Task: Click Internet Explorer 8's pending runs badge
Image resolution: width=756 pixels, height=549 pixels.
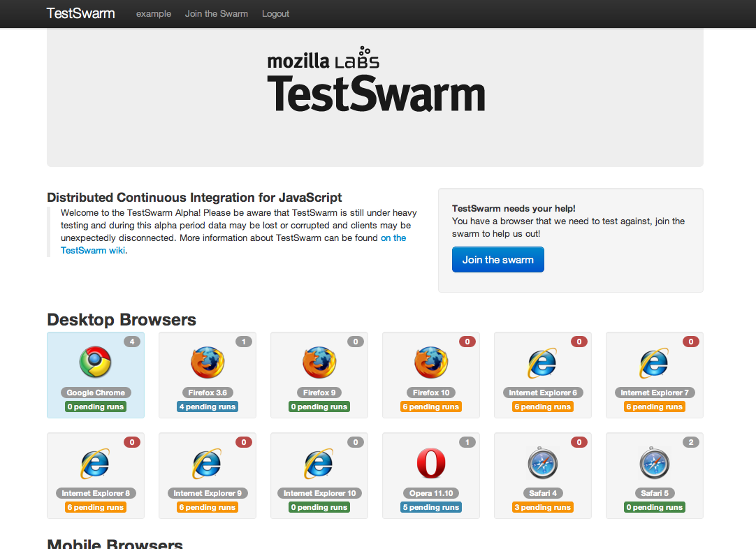Action: (96, 507)
